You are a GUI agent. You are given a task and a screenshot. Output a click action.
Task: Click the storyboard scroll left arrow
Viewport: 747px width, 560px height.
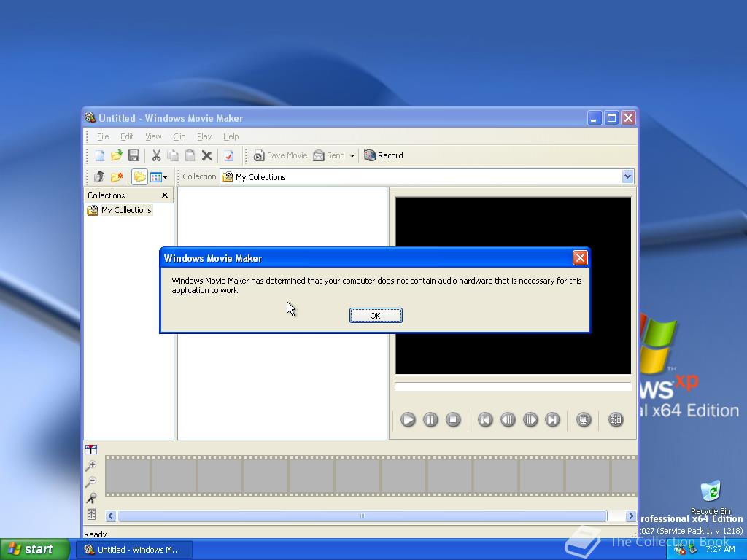[x=111, y=516]
